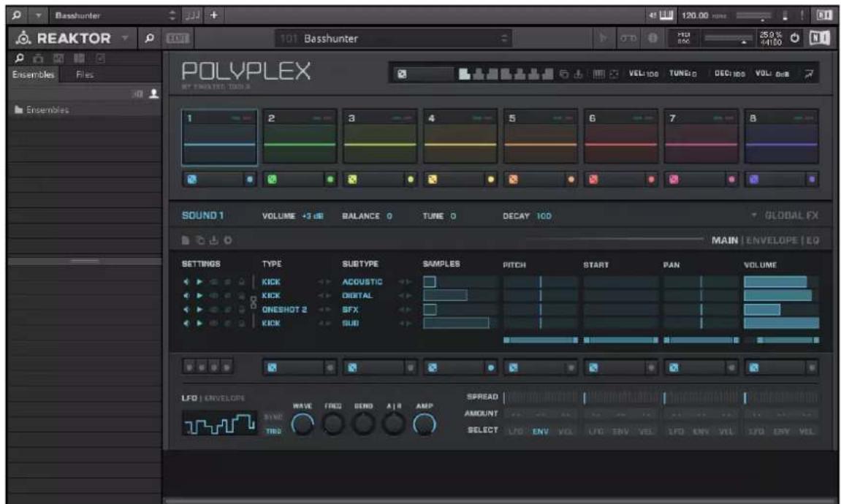Click the LFO waveform display
The height and width of the screenshot is (504, 841).
pos(219,424)
